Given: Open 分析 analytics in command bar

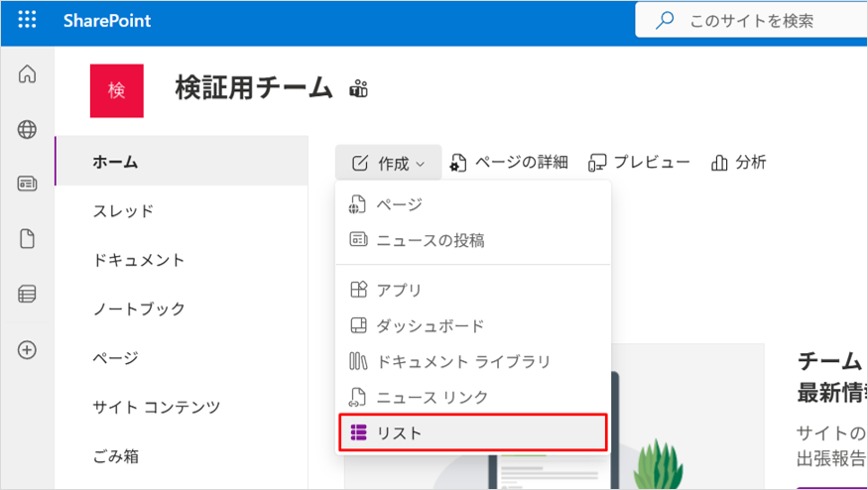Looking at the screenshot, I should click(x=738, y=163).
